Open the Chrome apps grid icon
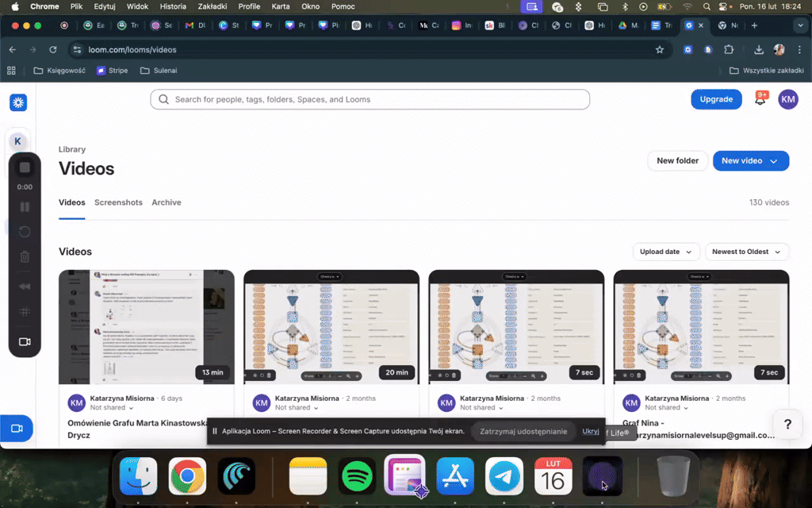This screenshot has height=508, width=812. [11, 71]
